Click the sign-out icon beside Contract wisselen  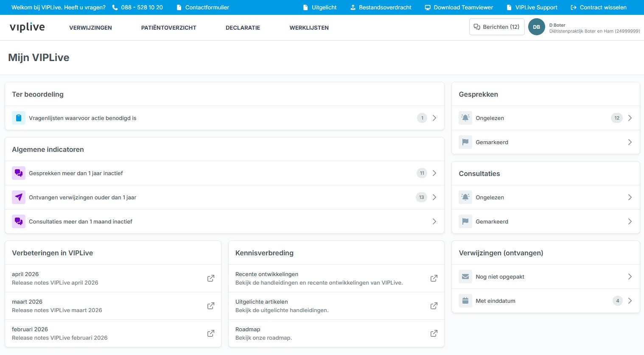pyautogui.click(x=574, y=7)
